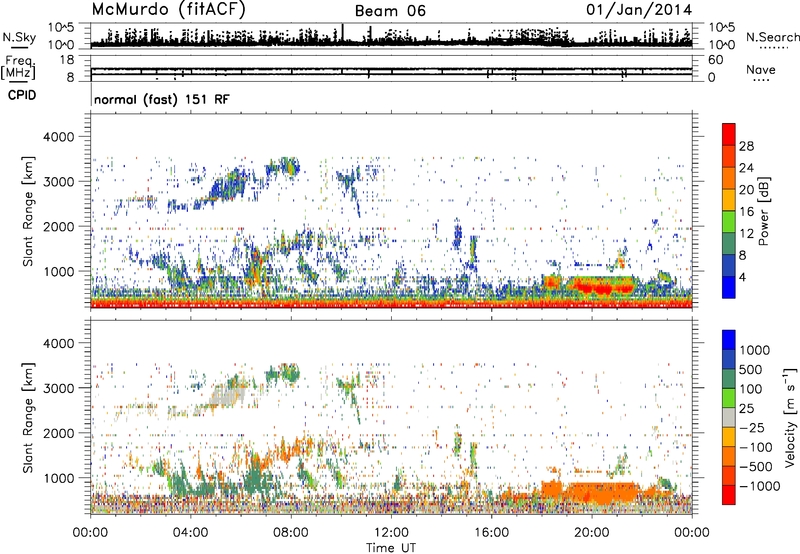
Task: Click the 2000 km tick of the velocity panel
Action: click(59, 433)
